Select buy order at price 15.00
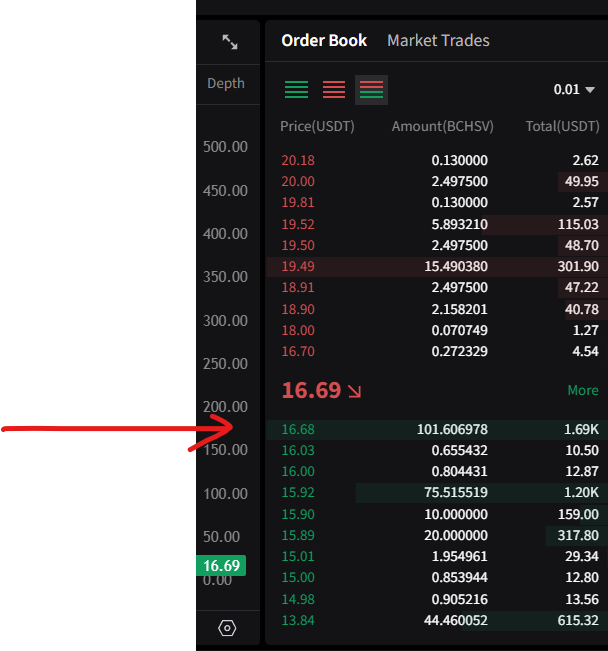The height and width of the screenshot is (651, 608). (x=437, y=578)
